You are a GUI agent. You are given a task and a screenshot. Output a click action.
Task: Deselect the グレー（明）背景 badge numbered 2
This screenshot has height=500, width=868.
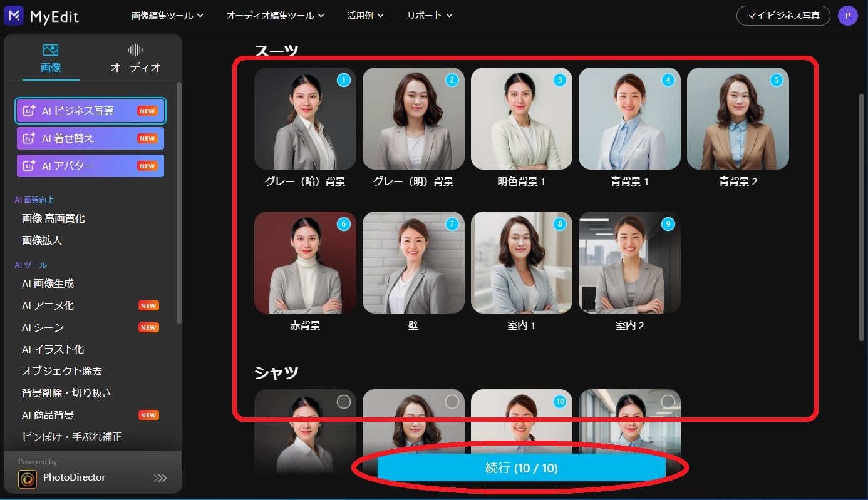coord(452,80)
